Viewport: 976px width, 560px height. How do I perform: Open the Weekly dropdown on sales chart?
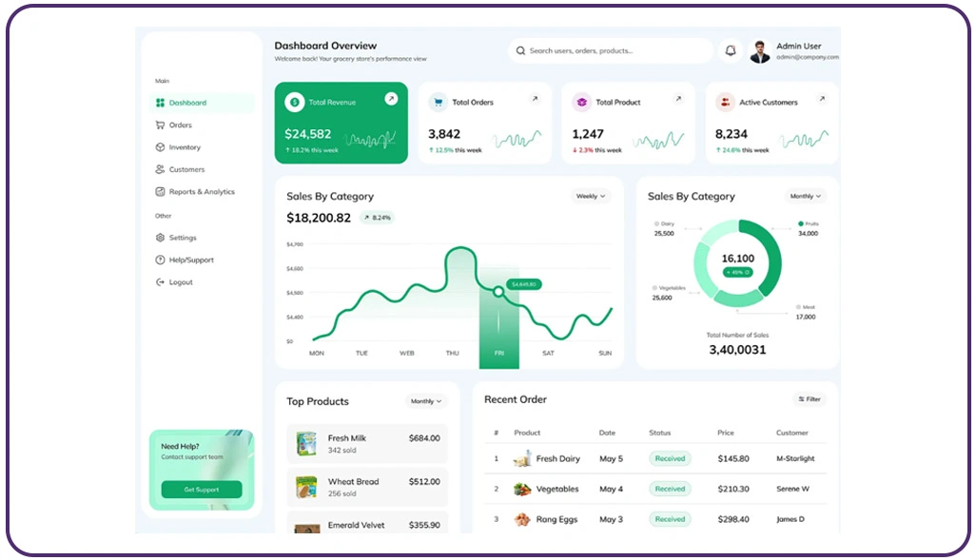coord(590,196)
